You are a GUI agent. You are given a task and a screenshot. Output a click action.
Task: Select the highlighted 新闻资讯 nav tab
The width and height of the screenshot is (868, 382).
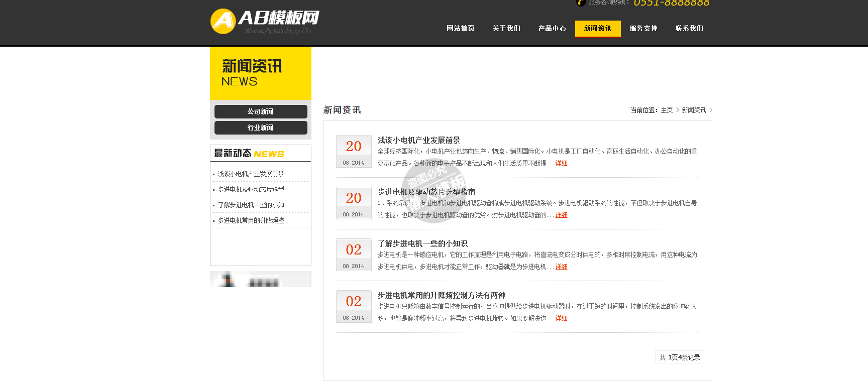598,29
